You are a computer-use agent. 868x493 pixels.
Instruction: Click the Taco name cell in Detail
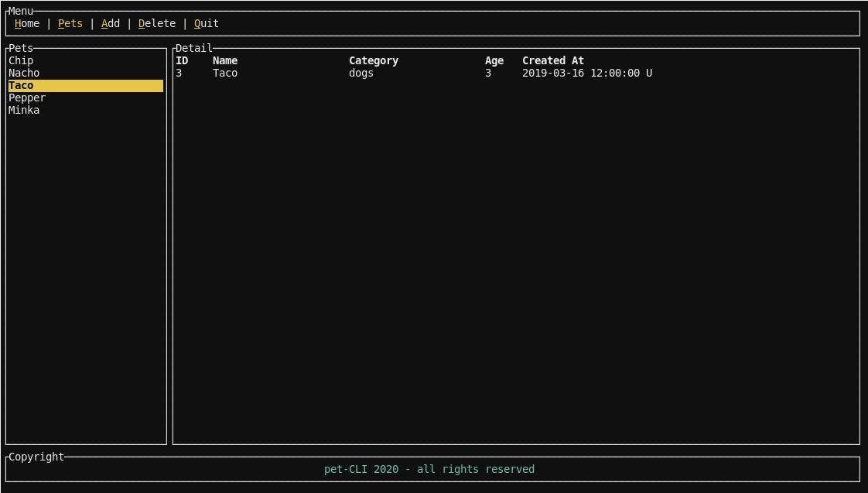225,73
